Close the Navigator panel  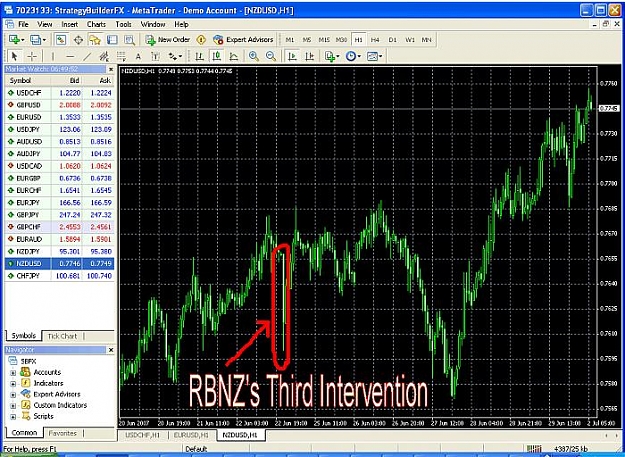111,350
